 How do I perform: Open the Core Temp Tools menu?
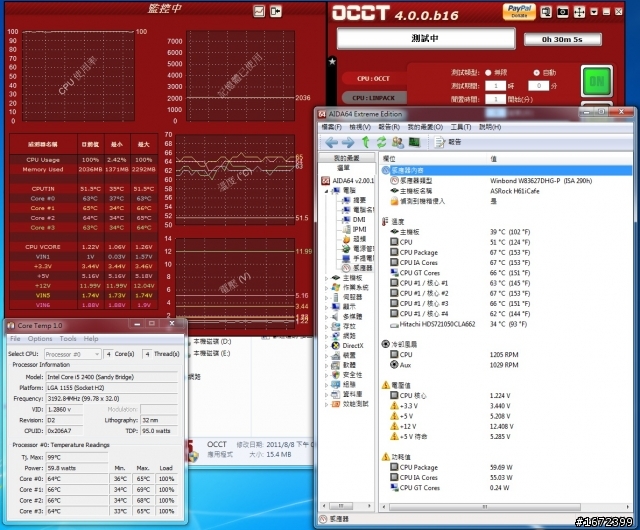pyautogui.click(x=68, y=339)
